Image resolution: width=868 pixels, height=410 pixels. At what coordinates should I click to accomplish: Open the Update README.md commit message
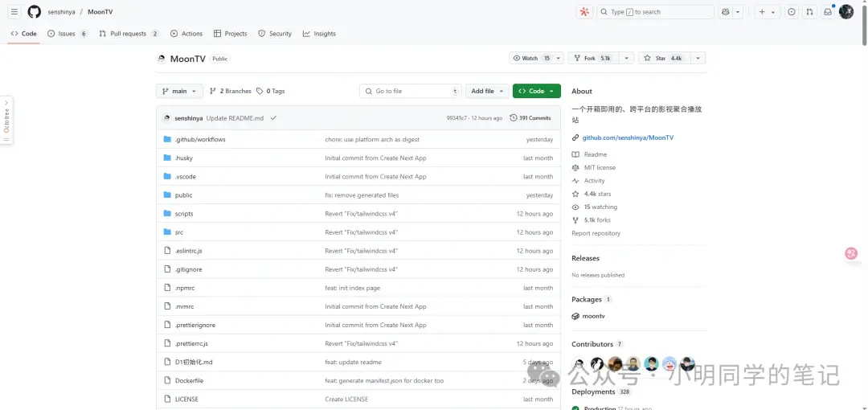coord(235,118)
